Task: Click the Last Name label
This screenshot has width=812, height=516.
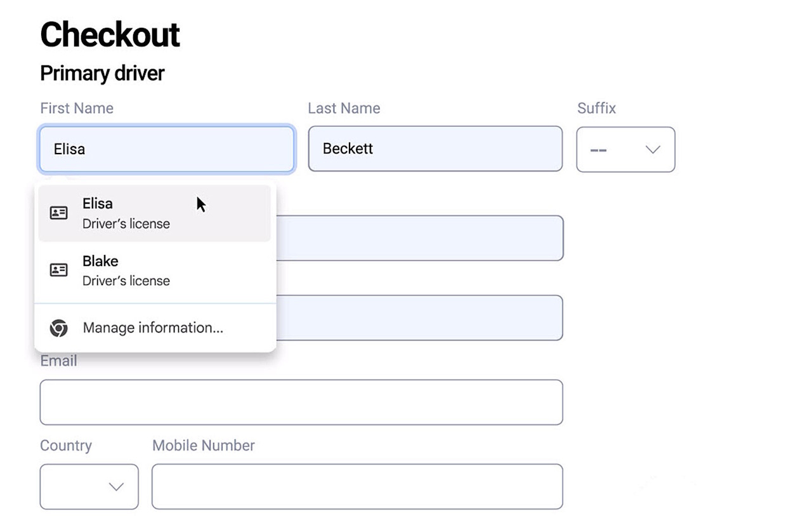Action: 344,109
